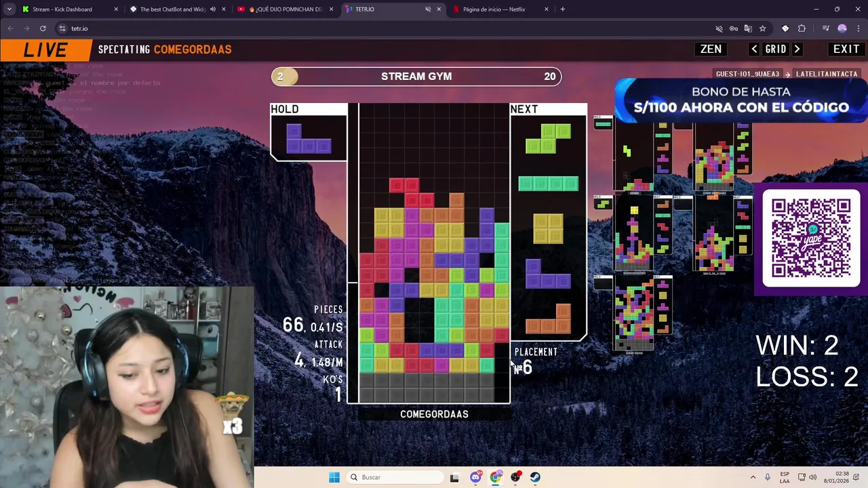
Task: Mute audio on the ChatBot tab
Action: [x=213, y=9]
